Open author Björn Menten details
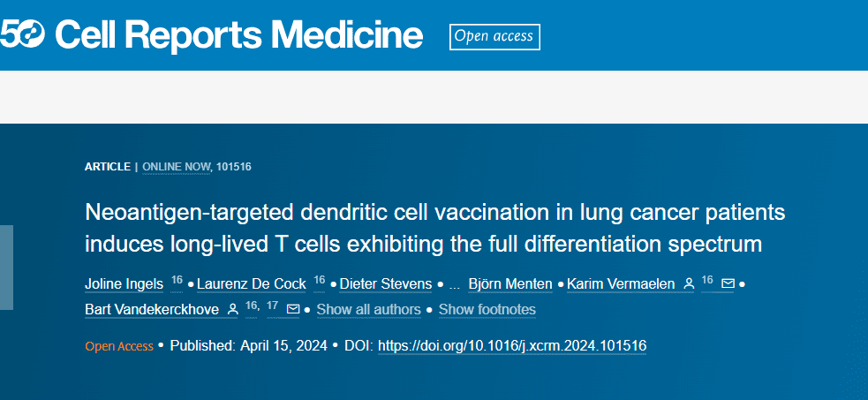The image size is (868, 400). tap(509, 283)
